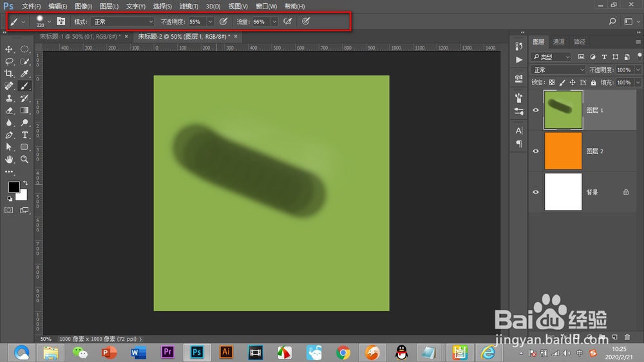Hide the 背景 layer

[x=536, y=193]
